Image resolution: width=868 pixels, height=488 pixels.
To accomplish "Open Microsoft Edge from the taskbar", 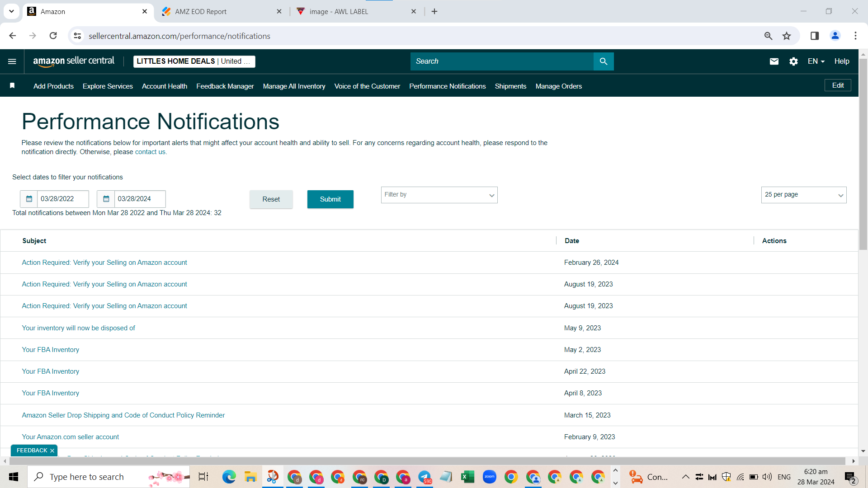I will [229, 477].
